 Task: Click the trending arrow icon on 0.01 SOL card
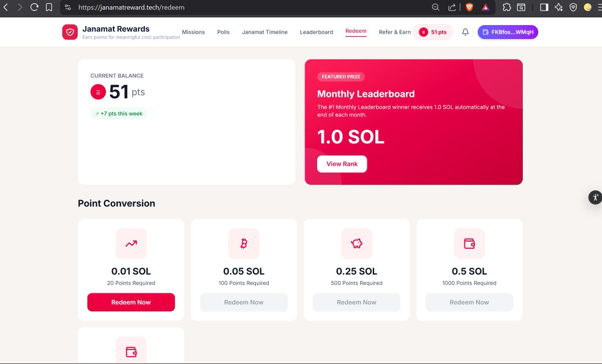click(x=131, y=244)
